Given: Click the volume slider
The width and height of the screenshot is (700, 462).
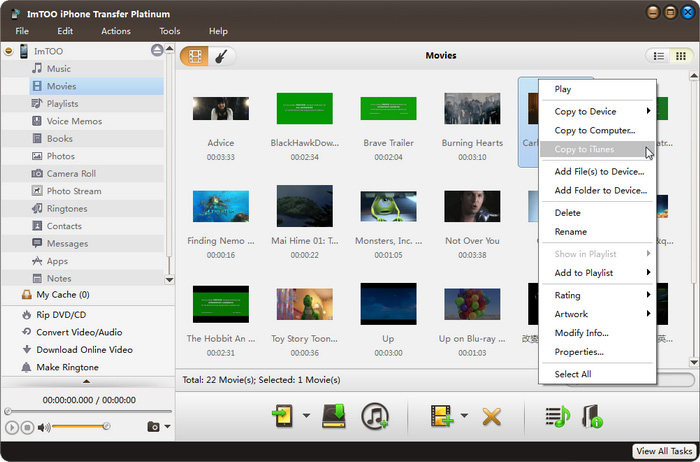Looking at the screenshot, I should pyautogui.click(x=80, y=427).
